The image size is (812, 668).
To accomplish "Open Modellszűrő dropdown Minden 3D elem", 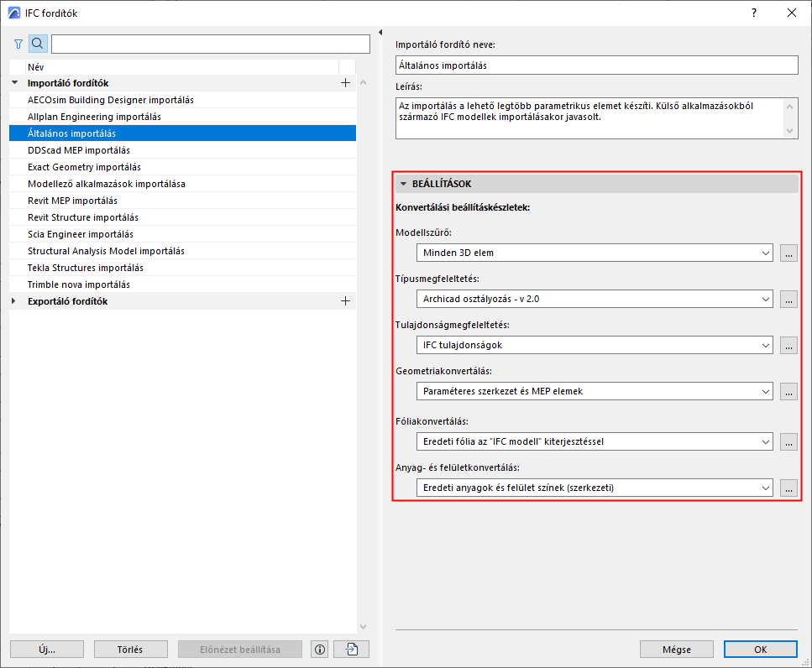I will point(595,253).
